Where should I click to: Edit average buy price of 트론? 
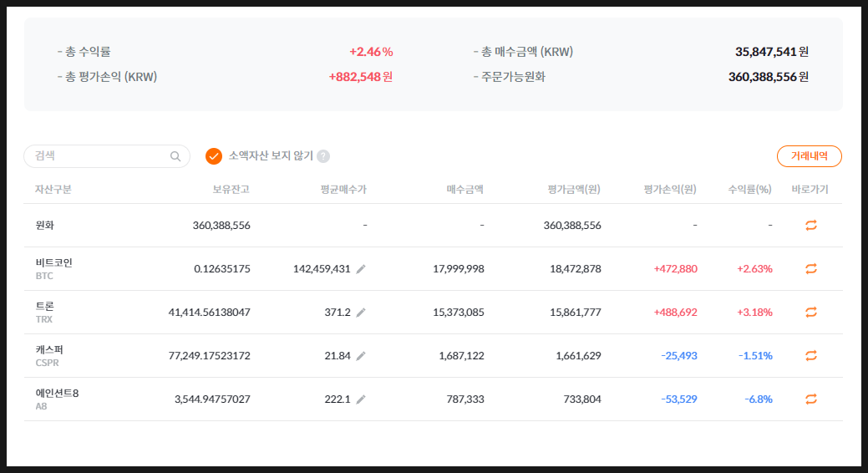(x=361, y=313)
